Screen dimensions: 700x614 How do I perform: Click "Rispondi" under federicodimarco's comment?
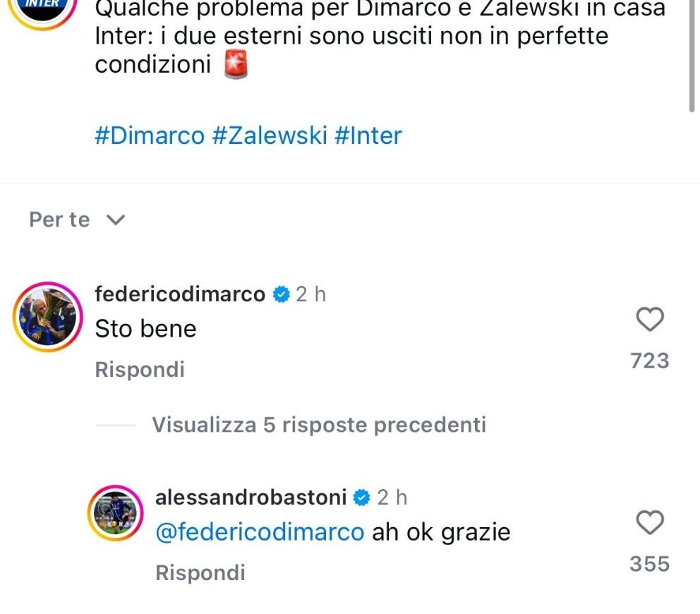[140, 370]
